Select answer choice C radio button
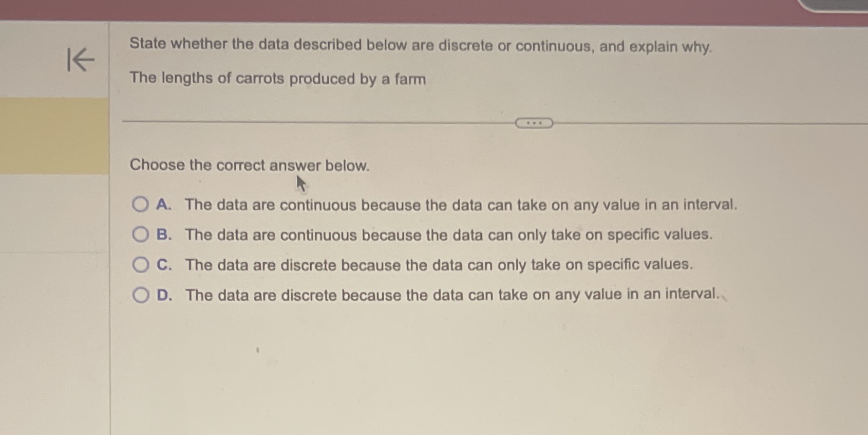868x435 pixels. 139,264
